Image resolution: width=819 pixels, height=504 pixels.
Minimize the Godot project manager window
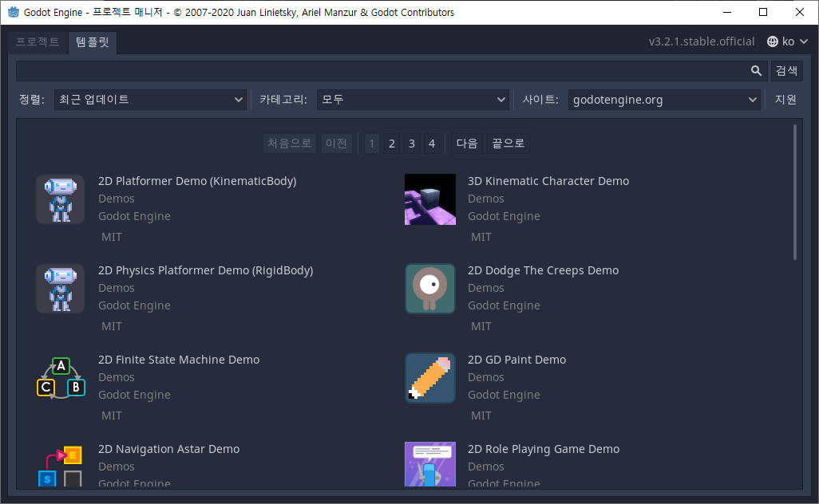727,12
